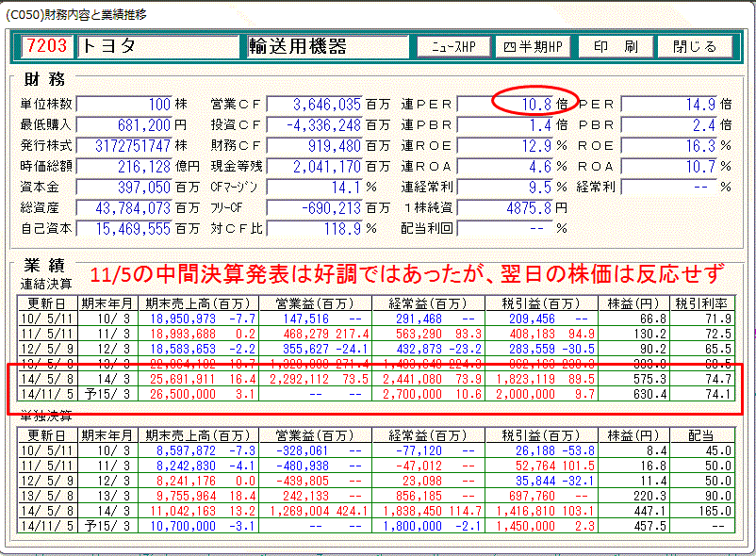The width and height of the screenshot is (756, 556).
Task: Click consolidated operating profit 468,279
Action: (305, 334)
